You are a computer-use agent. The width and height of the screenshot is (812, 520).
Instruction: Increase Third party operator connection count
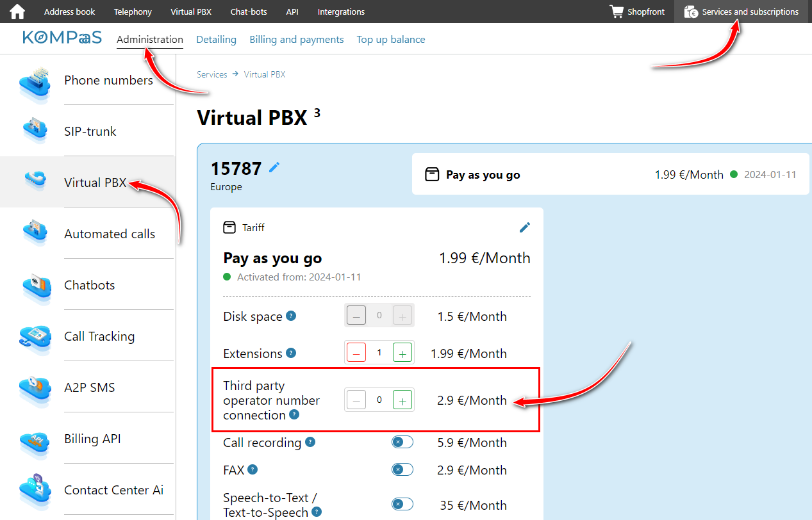click(402, 400)
